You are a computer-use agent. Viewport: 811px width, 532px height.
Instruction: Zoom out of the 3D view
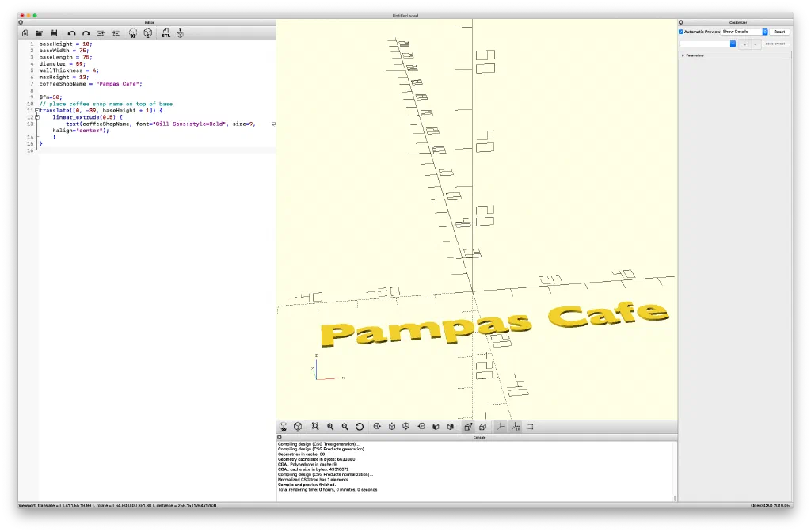click(x=345, y=427)
